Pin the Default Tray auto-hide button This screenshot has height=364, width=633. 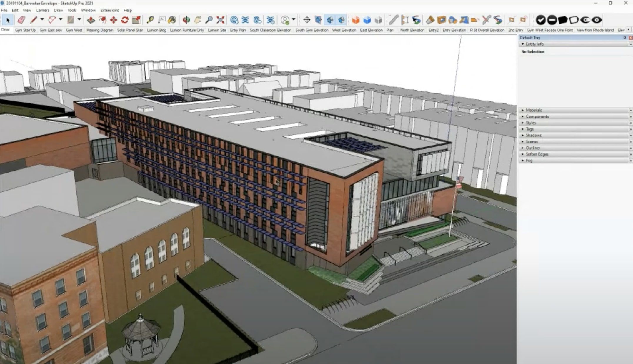pos(624,38)
